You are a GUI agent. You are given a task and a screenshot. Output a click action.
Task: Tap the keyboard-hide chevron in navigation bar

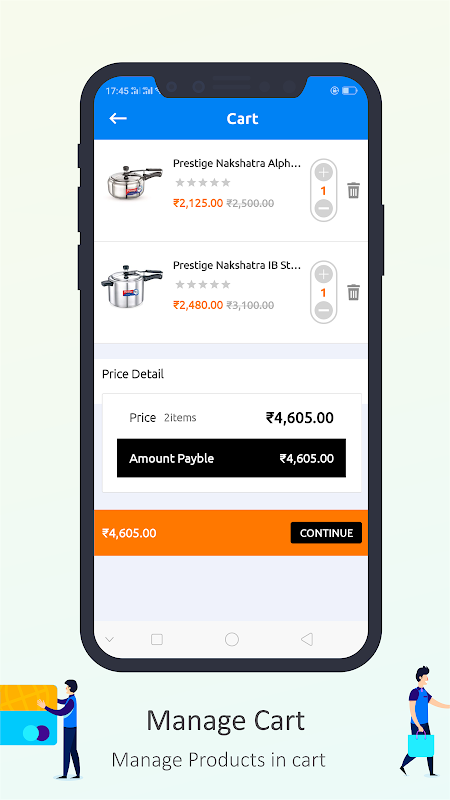pyautogui.click(x=109, y=639)
